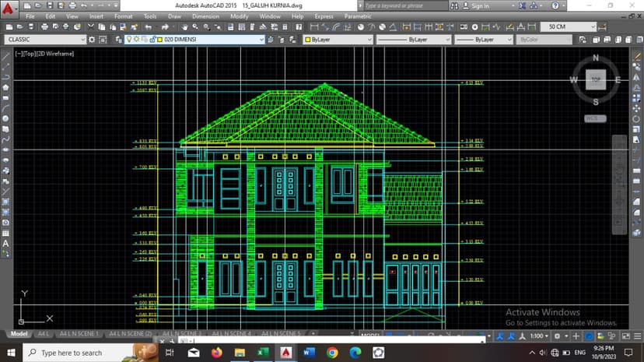Toggle layer lock padlock for 020 DIMENSI
The height and width of the screenshot is (362, 644).
pyautogui.click(x=152, y=40)
